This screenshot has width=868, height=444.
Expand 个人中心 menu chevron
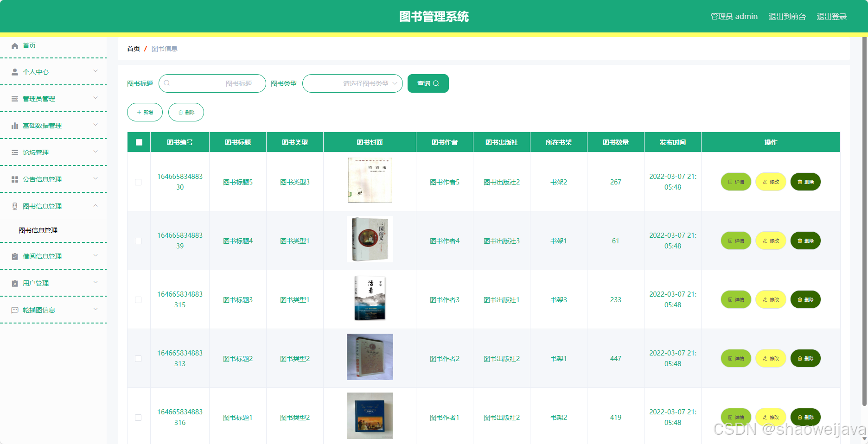pos(96,71)
